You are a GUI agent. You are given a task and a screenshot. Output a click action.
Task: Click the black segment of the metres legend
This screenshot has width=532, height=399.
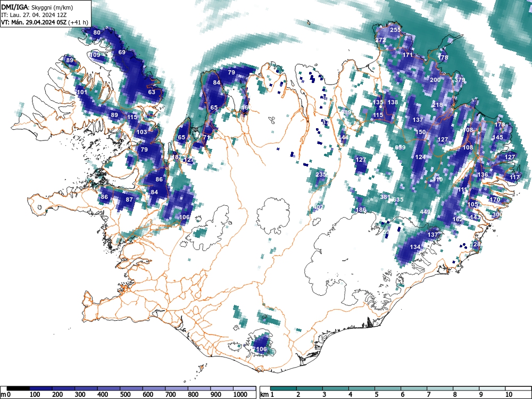coord(18,388)
